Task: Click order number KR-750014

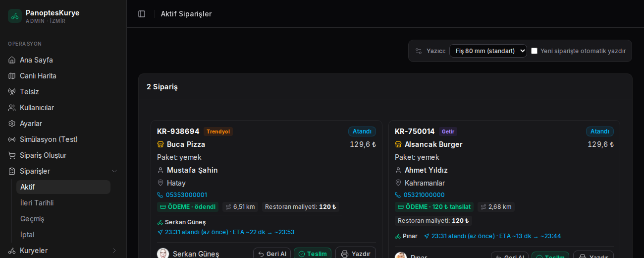Action: pyautogui.click(x=415, y=131)
